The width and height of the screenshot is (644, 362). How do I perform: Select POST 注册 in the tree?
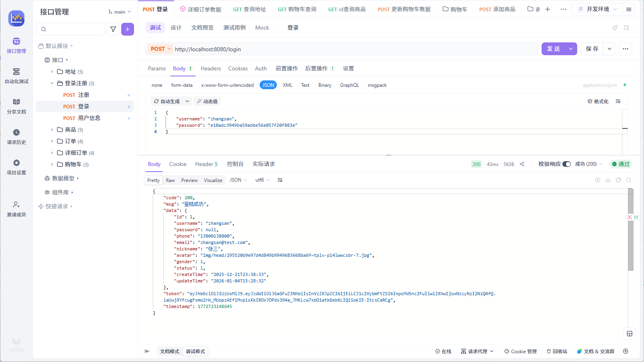pyautogui.click(x=85, y=95)
